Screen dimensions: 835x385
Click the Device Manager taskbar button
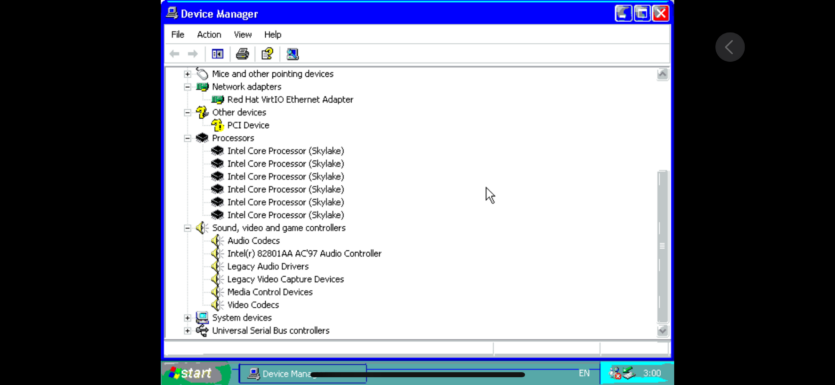[302, 373]
